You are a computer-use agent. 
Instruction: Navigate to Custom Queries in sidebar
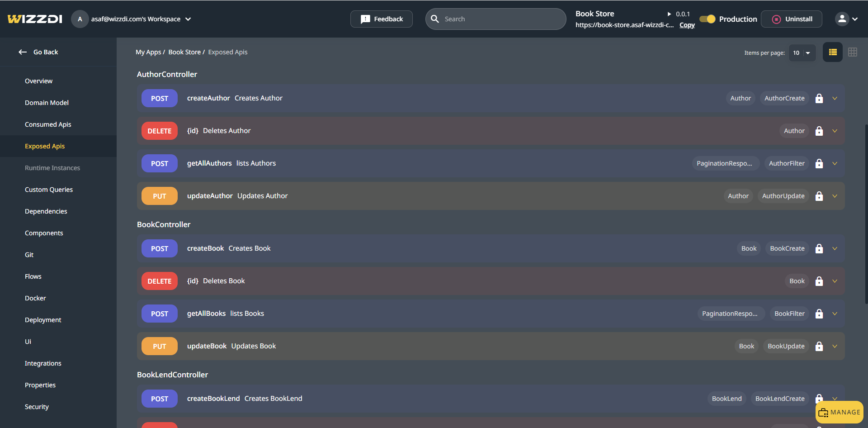pyautogui.click(x=49, y=190)
